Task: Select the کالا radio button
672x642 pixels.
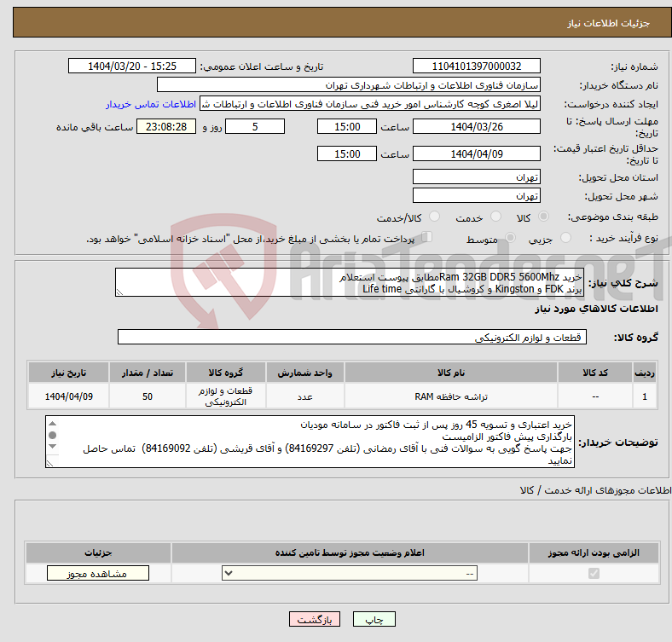Action: coord(543,217)
